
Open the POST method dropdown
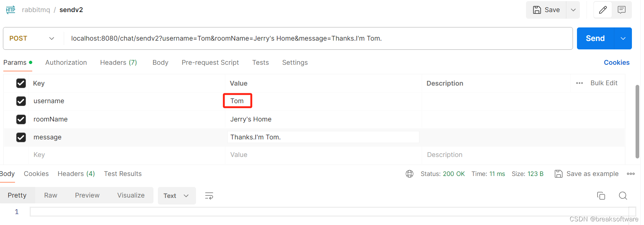[x=33, y=38]
